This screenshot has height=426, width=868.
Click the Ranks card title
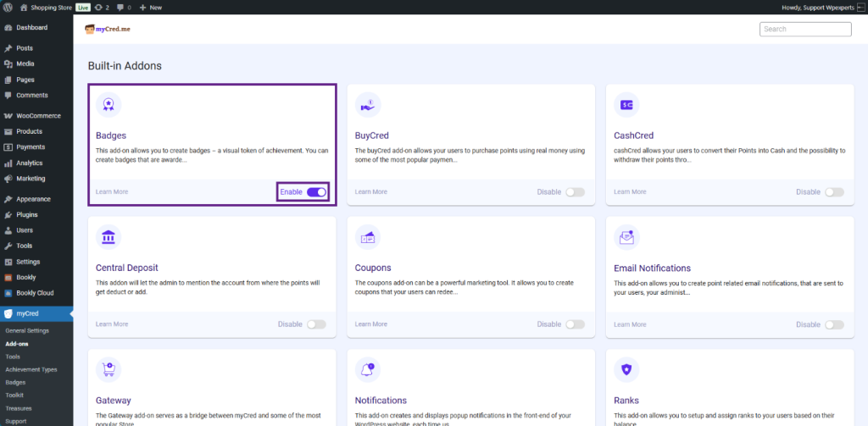626,401
